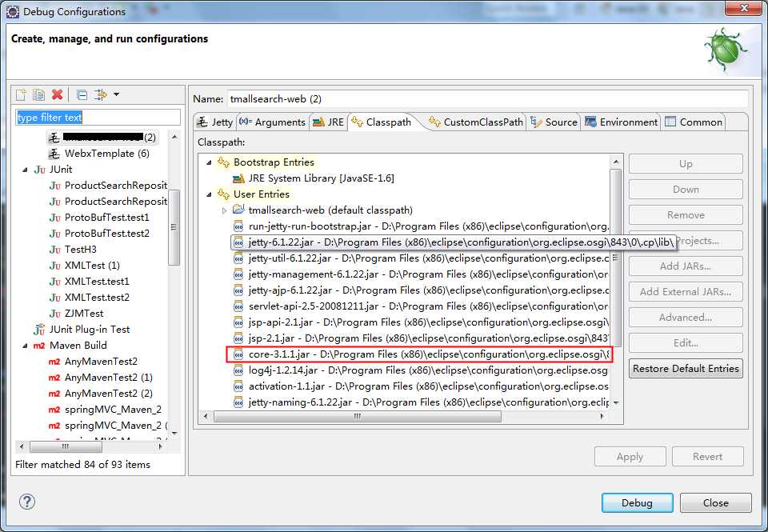Open the Environment tab
The width and height of the screenshot is (768, 532).
[621, 122]
